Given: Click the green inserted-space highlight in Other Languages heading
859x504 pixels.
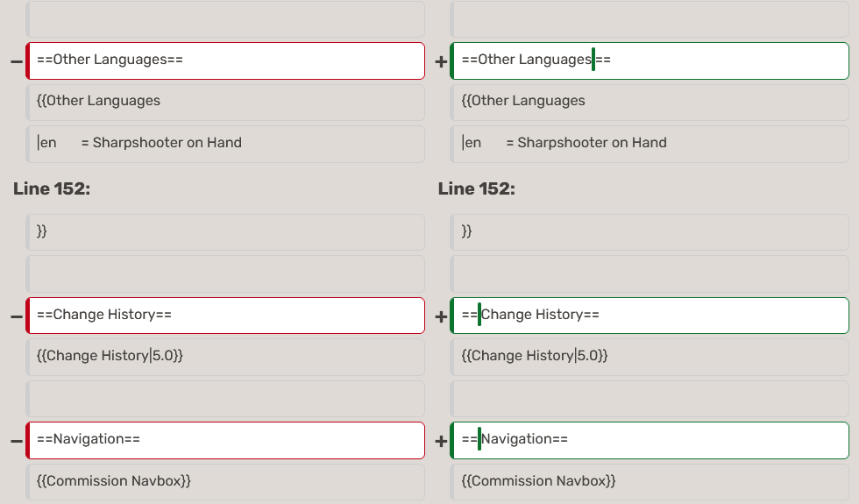Looking at the screenshot, I should tap(593, 60).
